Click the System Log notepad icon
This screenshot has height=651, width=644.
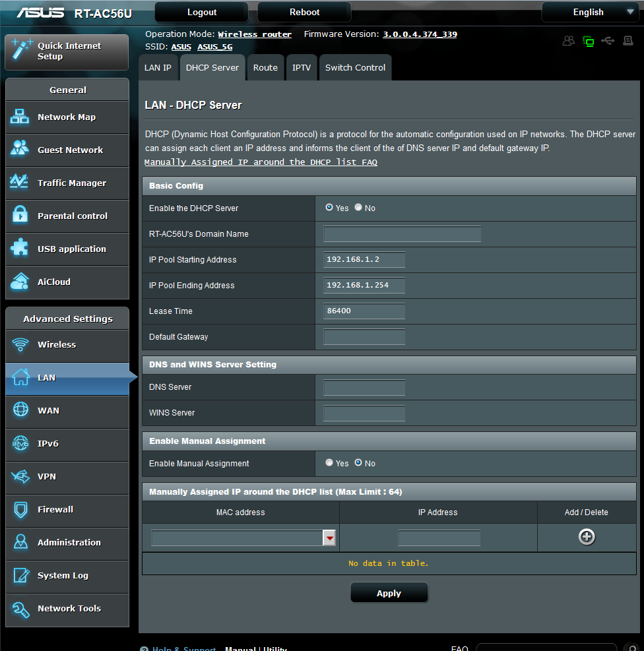click(x=21, y=575)
